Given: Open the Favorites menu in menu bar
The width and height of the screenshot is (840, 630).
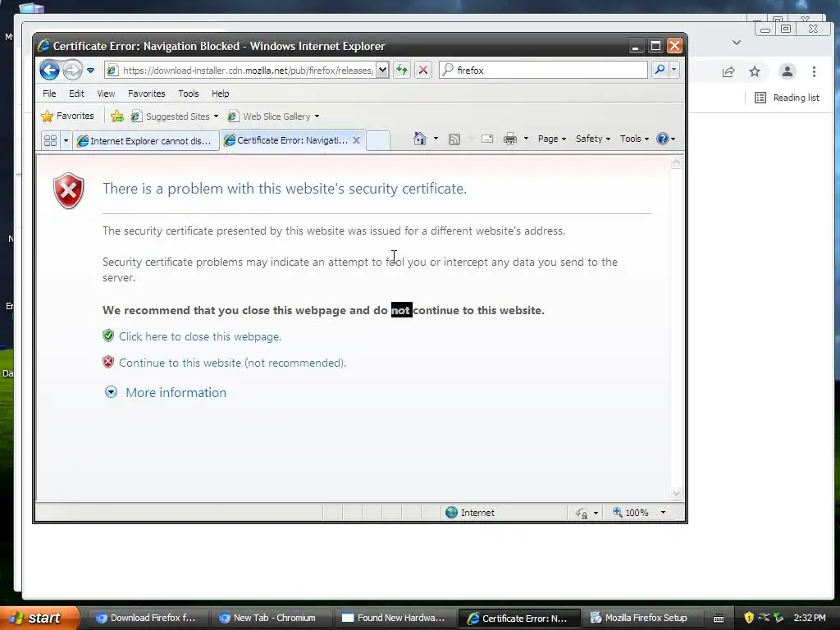Looking at the screenshot, I should [146, 94].
